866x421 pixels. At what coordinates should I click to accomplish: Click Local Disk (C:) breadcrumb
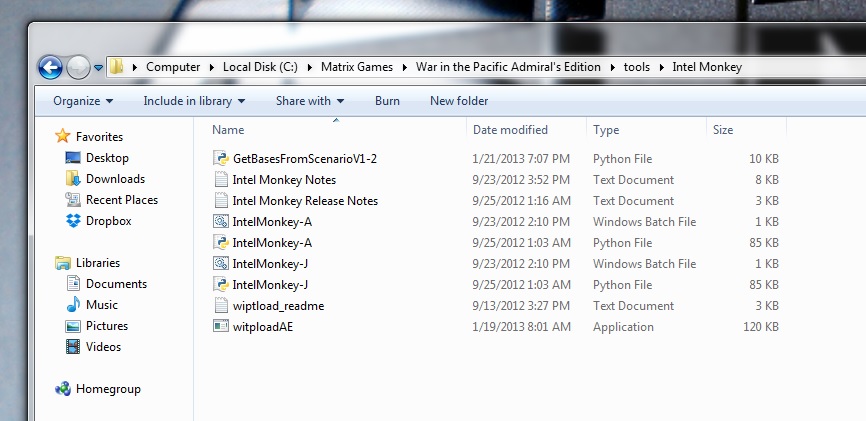pyautogui.click(x=260, y=67)
